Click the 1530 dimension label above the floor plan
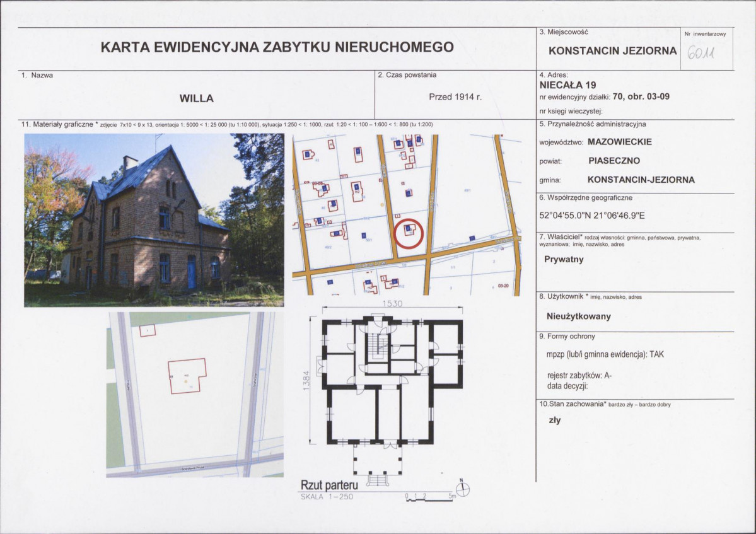 392,304
